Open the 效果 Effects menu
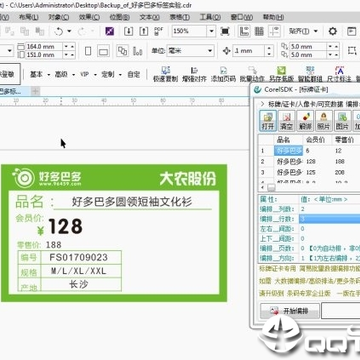This screenshot has height=360, width=360. click(x=89, y=17)
